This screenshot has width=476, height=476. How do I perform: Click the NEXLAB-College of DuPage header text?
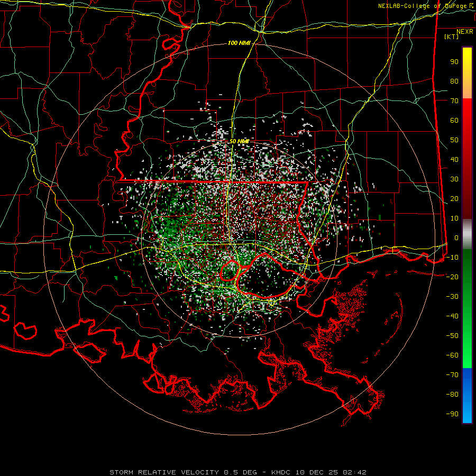[x=425, y=6]
